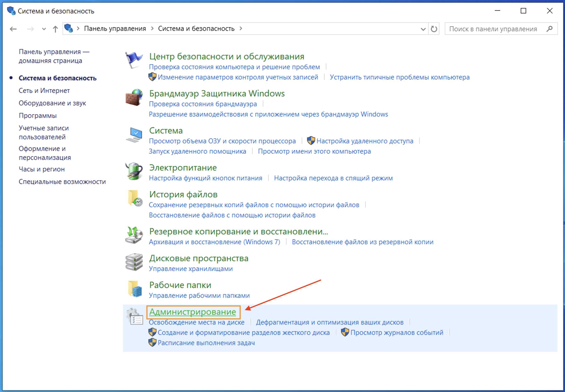Click the Windows Defender Firewall brick wall icon
The height and width of the screenshot is (392, 565).
tap(134, 97)
